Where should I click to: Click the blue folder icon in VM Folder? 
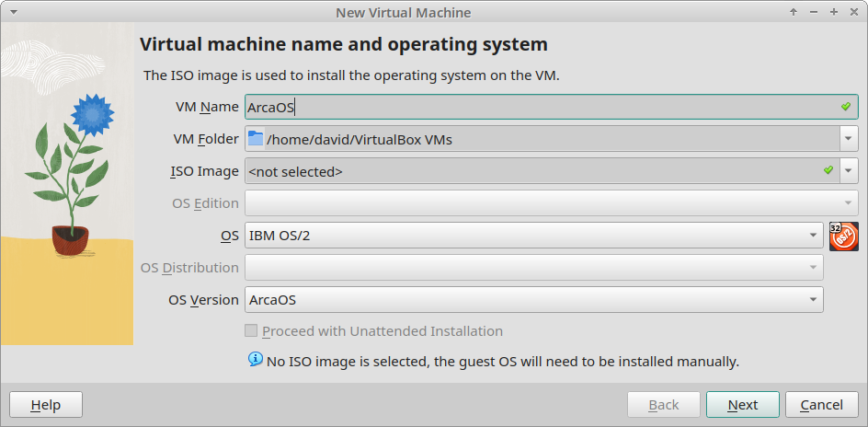coord(256,138)
